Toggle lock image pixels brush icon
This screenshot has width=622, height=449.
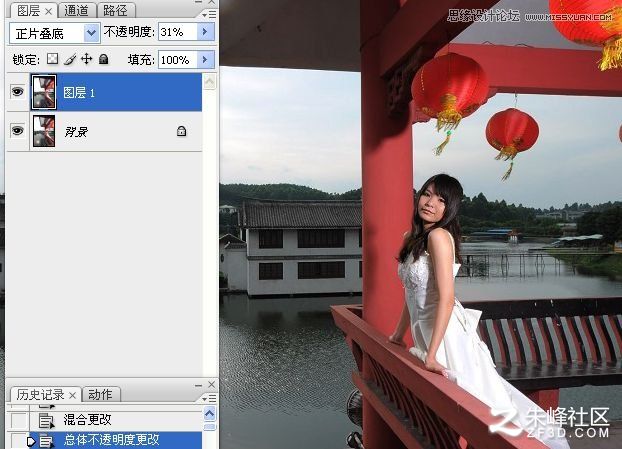(70, 59)
